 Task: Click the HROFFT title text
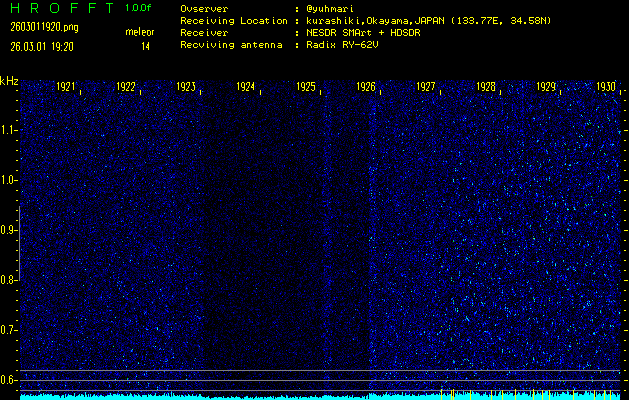[62, 8]
